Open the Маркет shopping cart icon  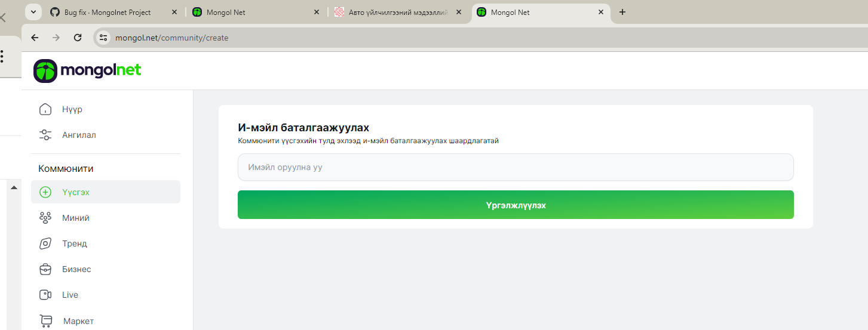click(x=46, y=321)
